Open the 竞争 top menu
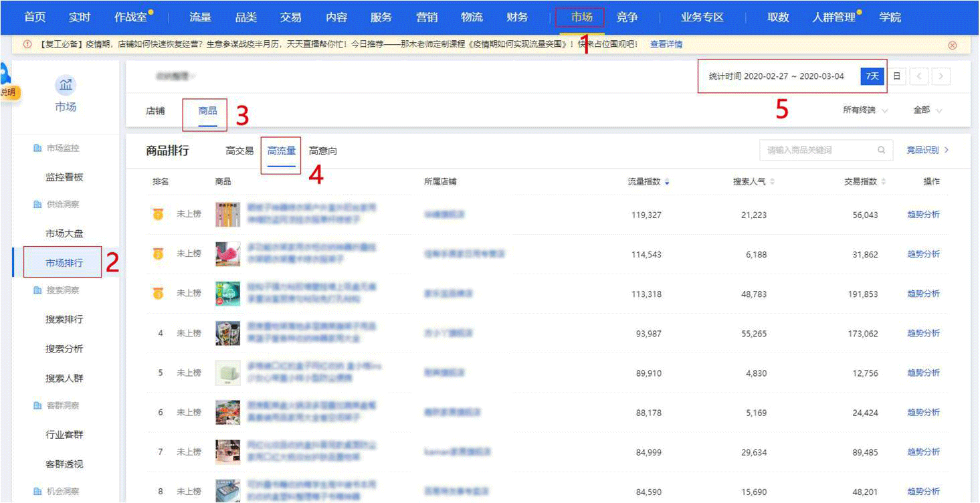This screenshot has height=503, width=980. 627,17
